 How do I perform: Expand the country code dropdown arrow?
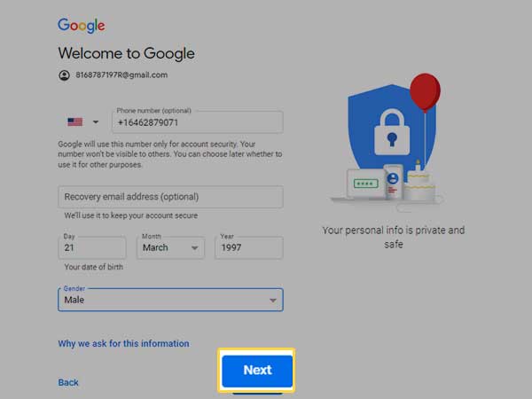(x=96, y=121)
